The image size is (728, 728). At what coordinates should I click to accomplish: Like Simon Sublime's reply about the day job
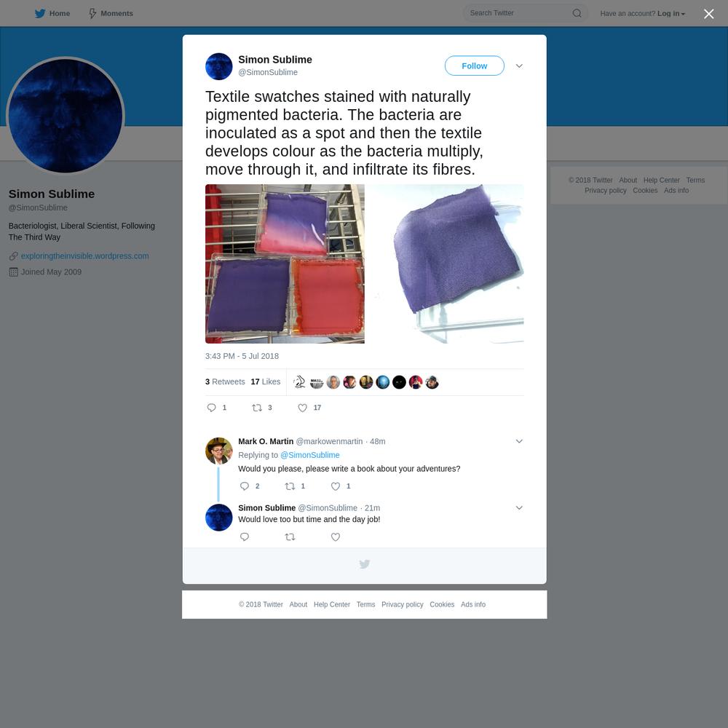click(x=335, y=537)
